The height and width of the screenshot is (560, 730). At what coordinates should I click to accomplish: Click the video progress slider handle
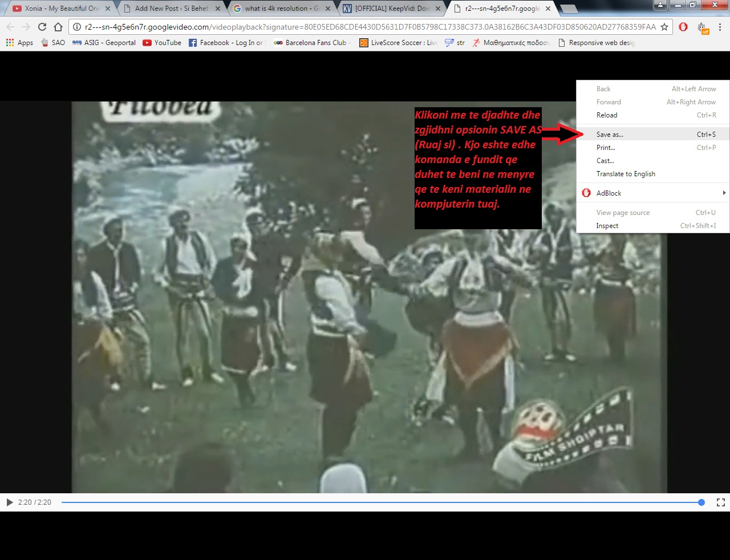pos(701,502)
